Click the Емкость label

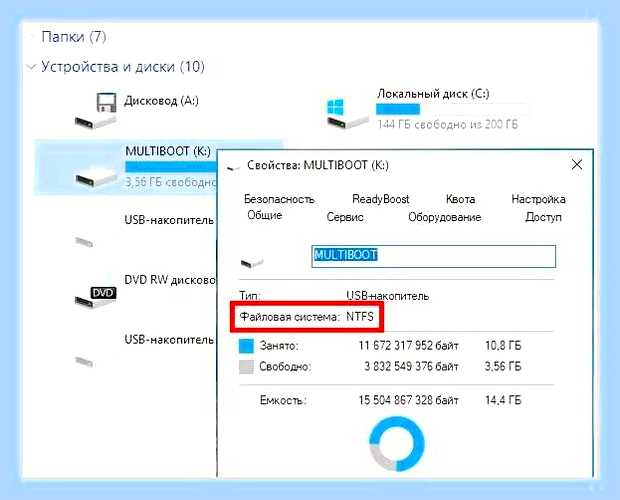pyautogui.click(x=283, y=400)
